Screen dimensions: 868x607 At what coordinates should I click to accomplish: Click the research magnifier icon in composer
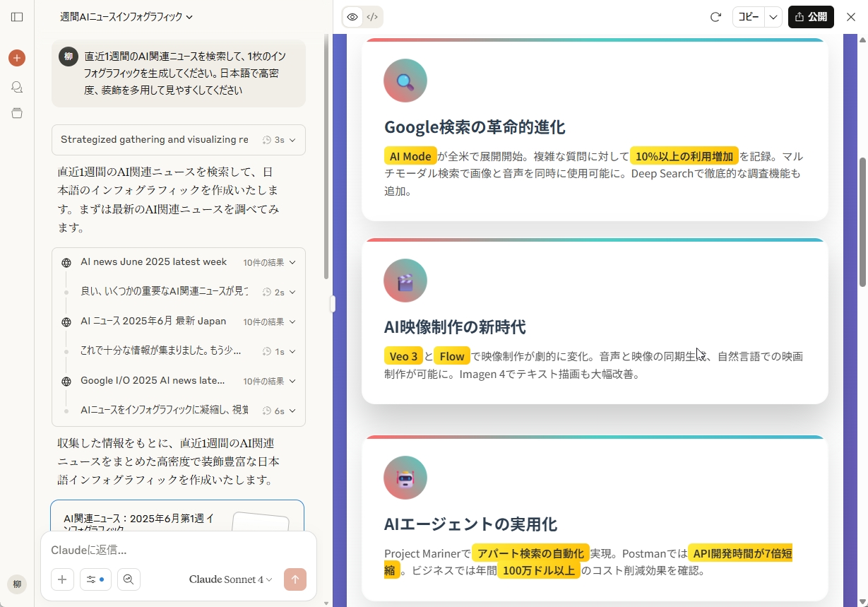pyautogui.click(x=129, y=579)
